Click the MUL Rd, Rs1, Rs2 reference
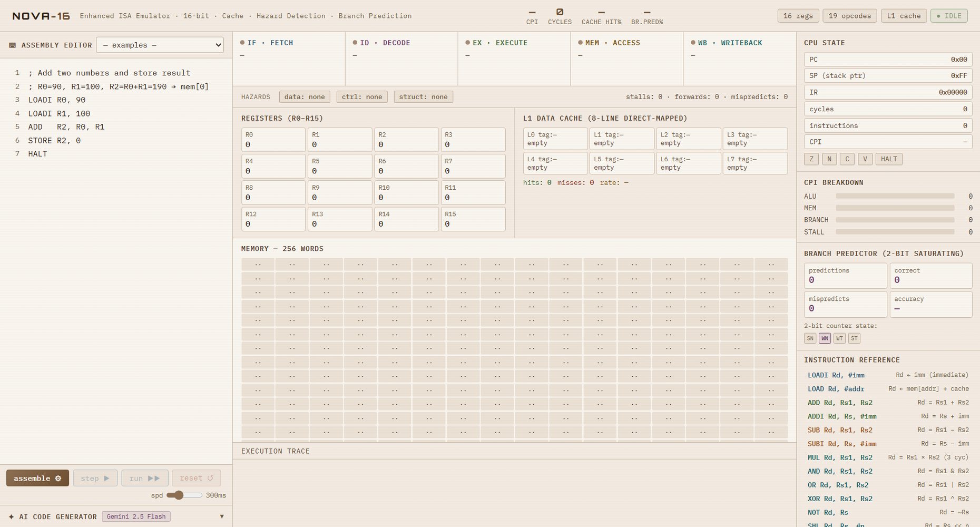This screenshot has height=527, width=980. tap(888, 457)
